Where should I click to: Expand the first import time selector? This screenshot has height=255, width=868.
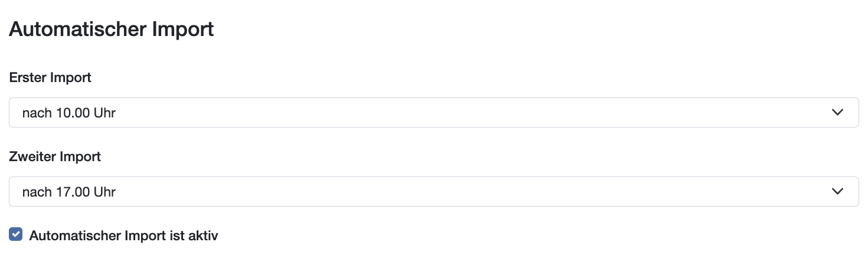433,113
